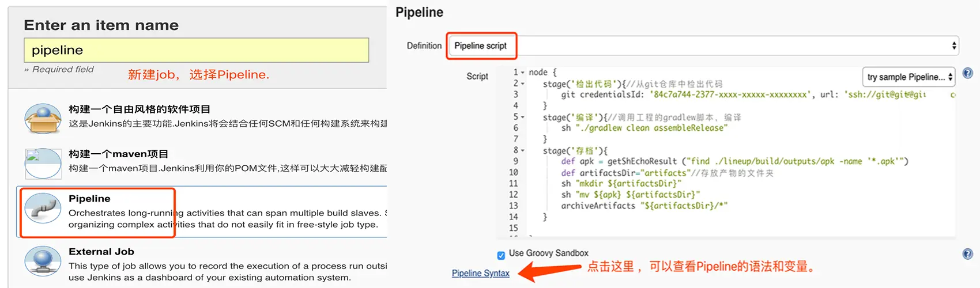Collapse the node block at line 1

(523, 73)
